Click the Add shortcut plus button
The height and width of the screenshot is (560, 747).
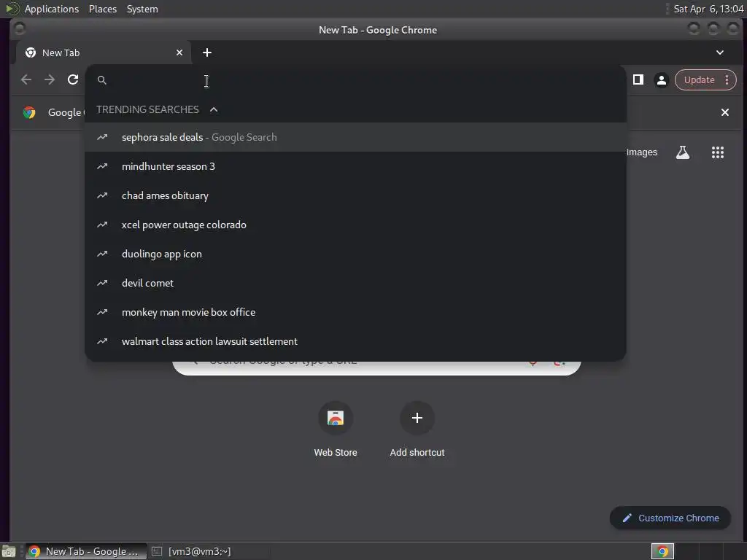pyautogui.click(x=417, y=418)
